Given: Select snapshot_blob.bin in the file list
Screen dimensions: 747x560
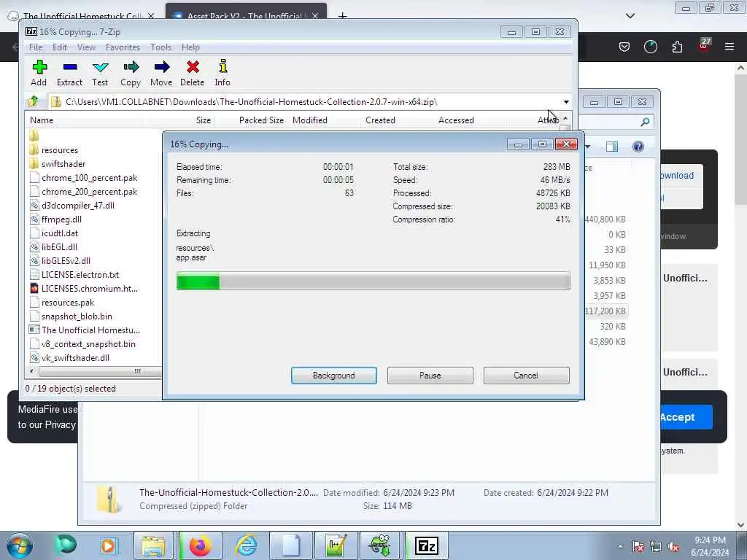Looking at the screenshot, I should [77, 316].
